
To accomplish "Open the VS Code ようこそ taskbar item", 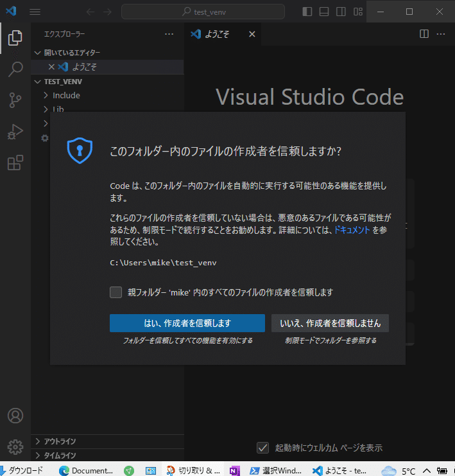I will [x=339, y=470].
